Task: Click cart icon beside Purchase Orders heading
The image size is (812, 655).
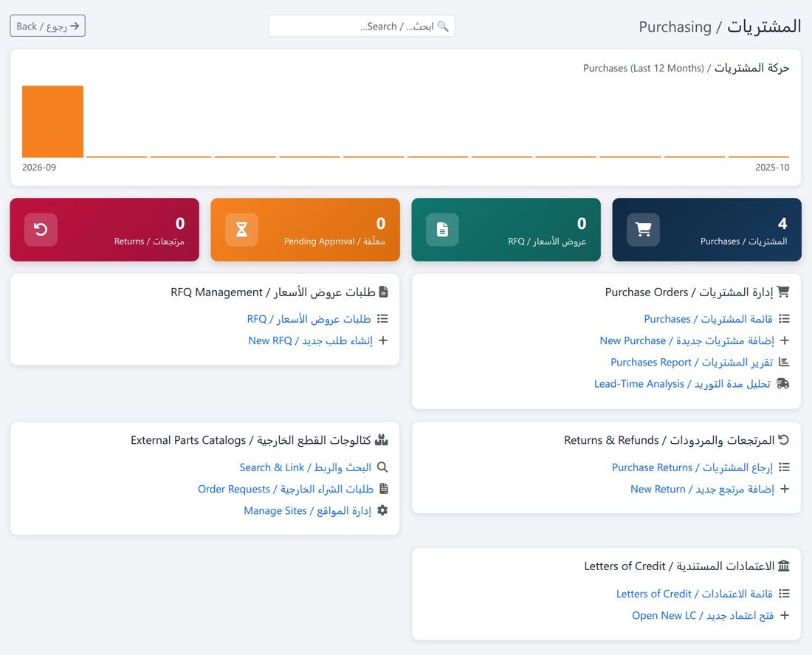Action: click(783, 292)
